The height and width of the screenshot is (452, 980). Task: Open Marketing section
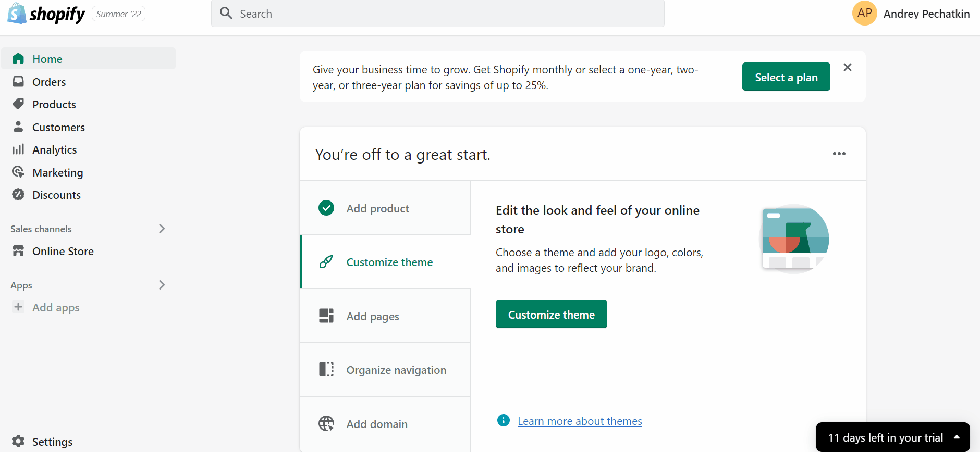click(58, 172)
